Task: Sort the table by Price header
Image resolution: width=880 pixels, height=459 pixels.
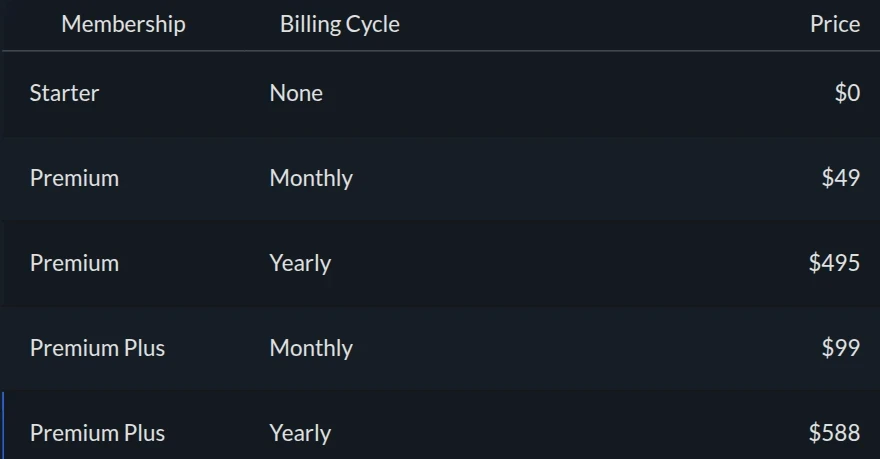Action: point(834,24)
